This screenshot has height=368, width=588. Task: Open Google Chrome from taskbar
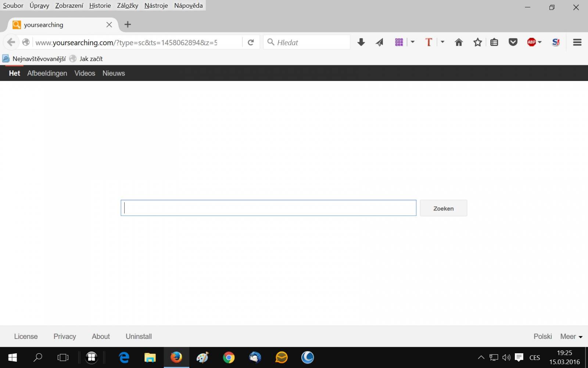click(229, 357)
